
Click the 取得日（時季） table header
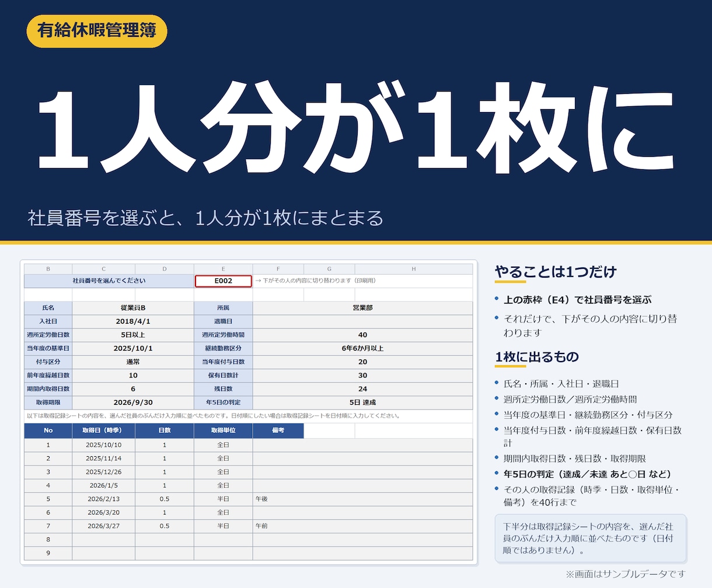pyautogui.click(x=103, y=430)
